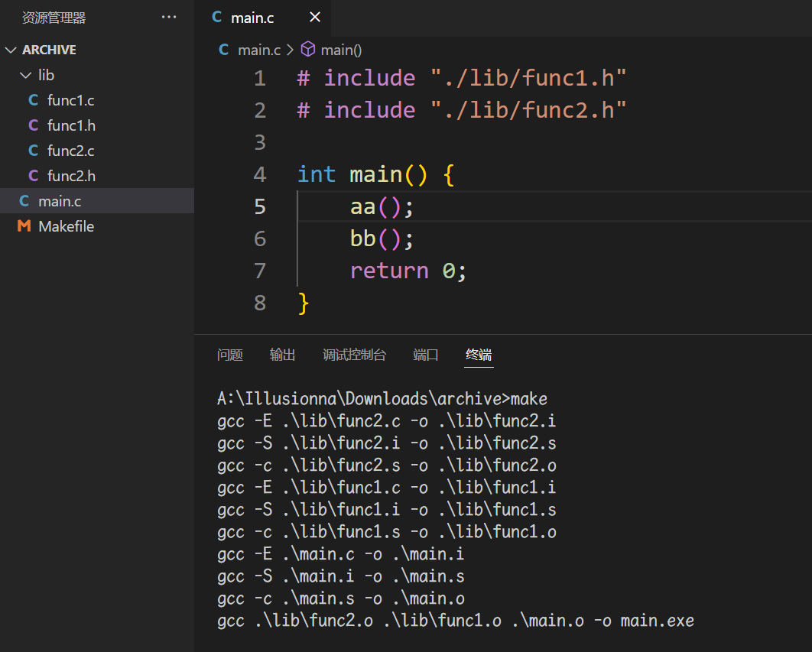Click the C icon next to func2.h
Screen dimensions: 812x652
[x=35, y=176]
